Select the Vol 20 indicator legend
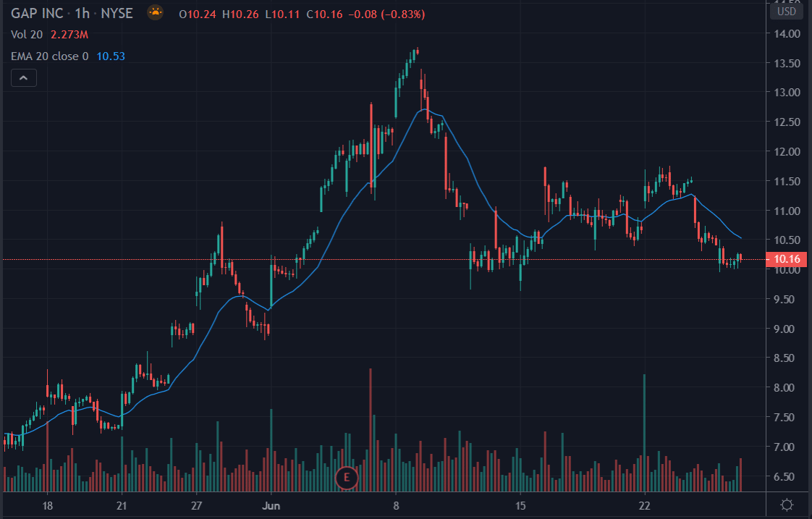This screenshot has height=519, width=812. [x=27, y=34]
